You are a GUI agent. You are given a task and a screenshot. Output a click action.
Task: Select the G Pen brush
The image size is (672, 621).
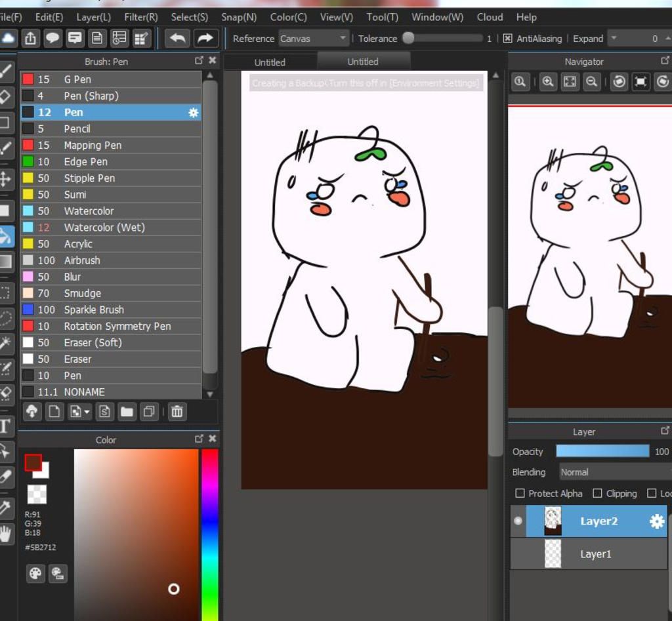(111, 79)
